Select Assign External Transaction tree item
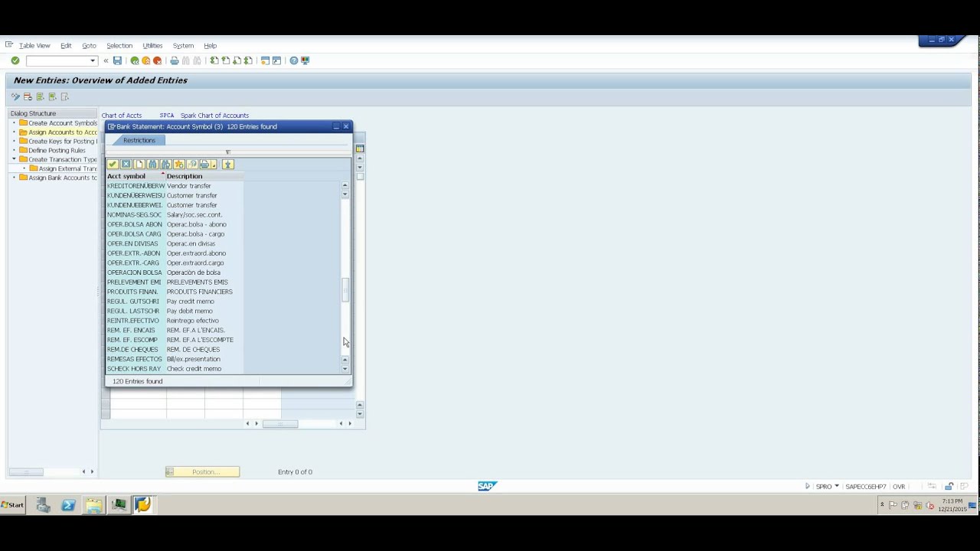The image size is (980, 551). [x=63, y=168]
